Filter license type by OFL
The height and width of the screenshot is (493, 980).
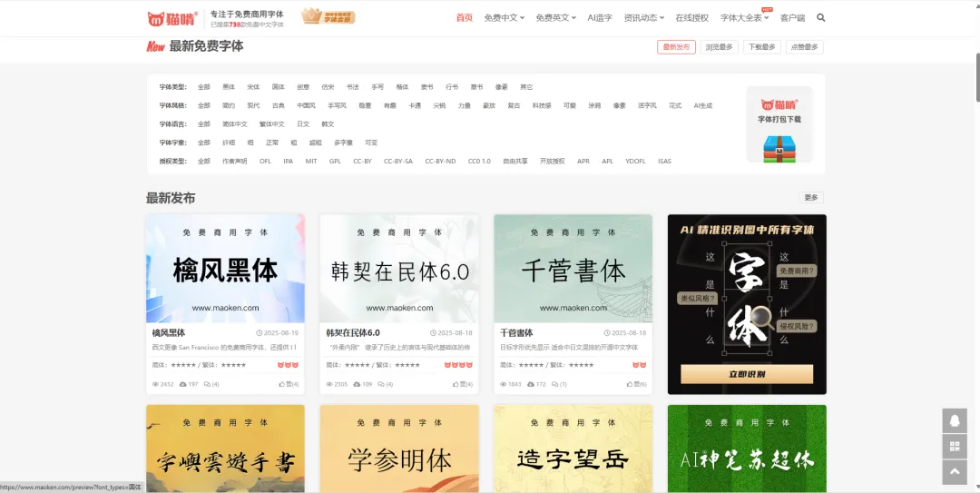pos(266,162)
